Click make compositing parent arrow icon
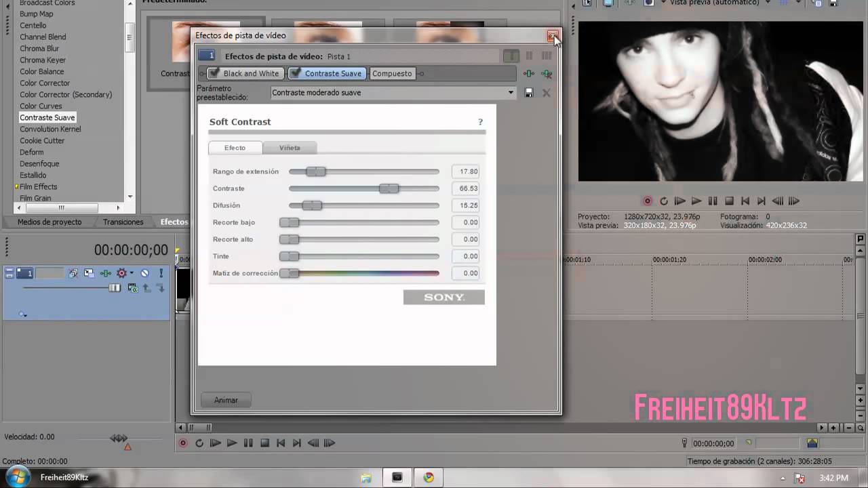The width and height of the screenshot is (868, 488). coord(146,288)
